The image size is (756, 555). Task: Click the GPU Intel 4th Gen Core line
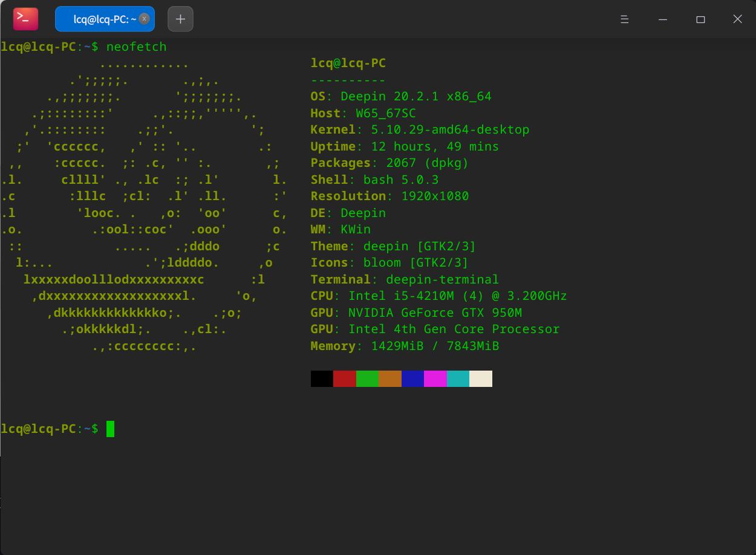(435, 329)
